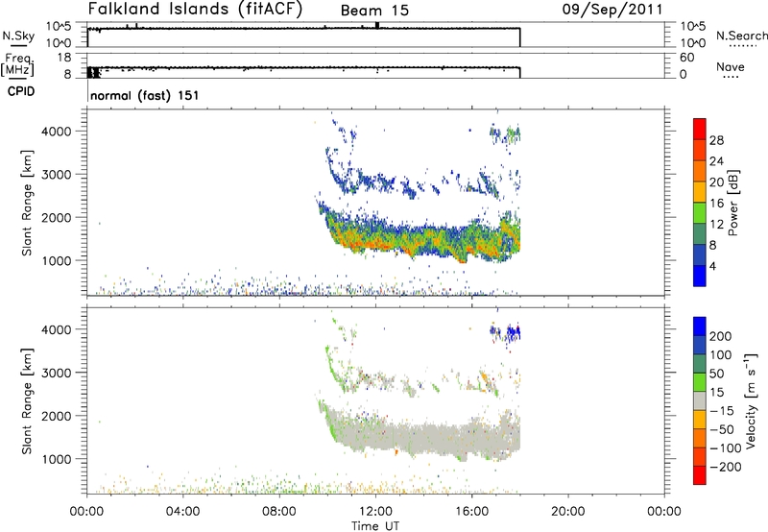Click the Power color segment between 4 and 8
This screenshot has height=532, width=768.
coord(700,255)
